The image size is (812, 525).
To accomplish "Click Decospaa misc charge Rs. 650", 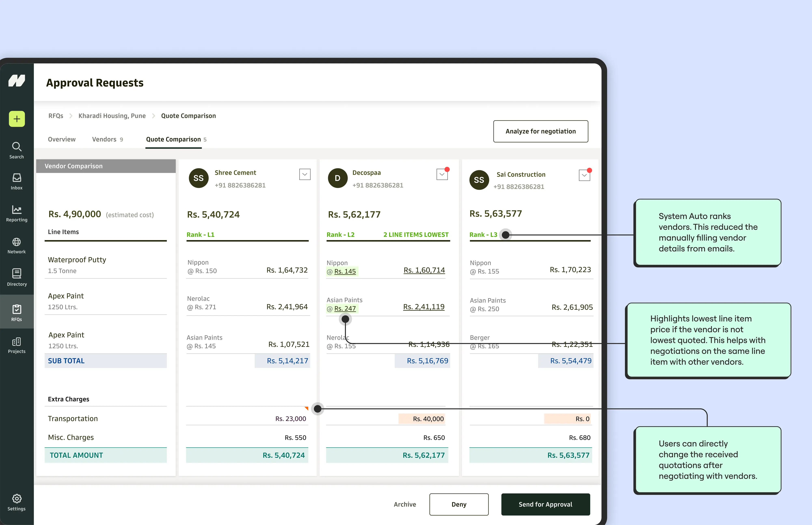I will pyautogui.click(x=434, y=438).
